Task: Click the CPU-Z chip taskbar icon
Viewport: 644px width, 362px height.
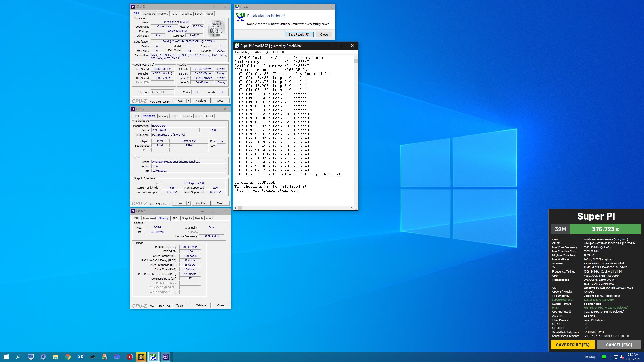Action: point(166,357)
